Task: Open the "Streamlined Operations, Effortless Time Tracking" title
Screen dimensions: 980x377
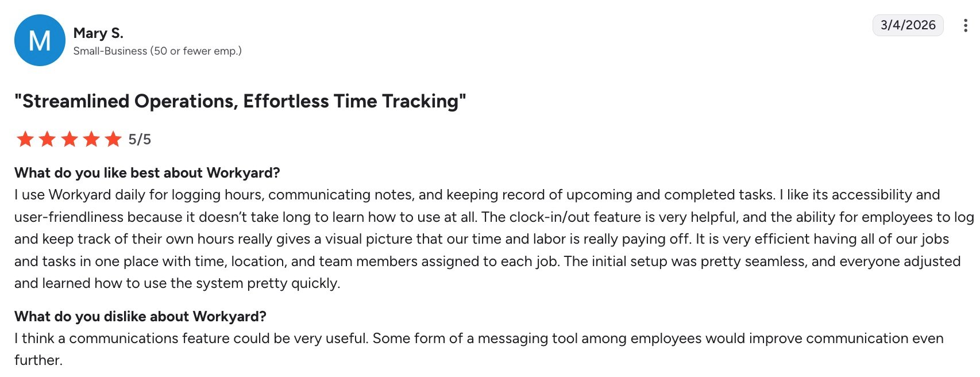Action: click(240, 101)
